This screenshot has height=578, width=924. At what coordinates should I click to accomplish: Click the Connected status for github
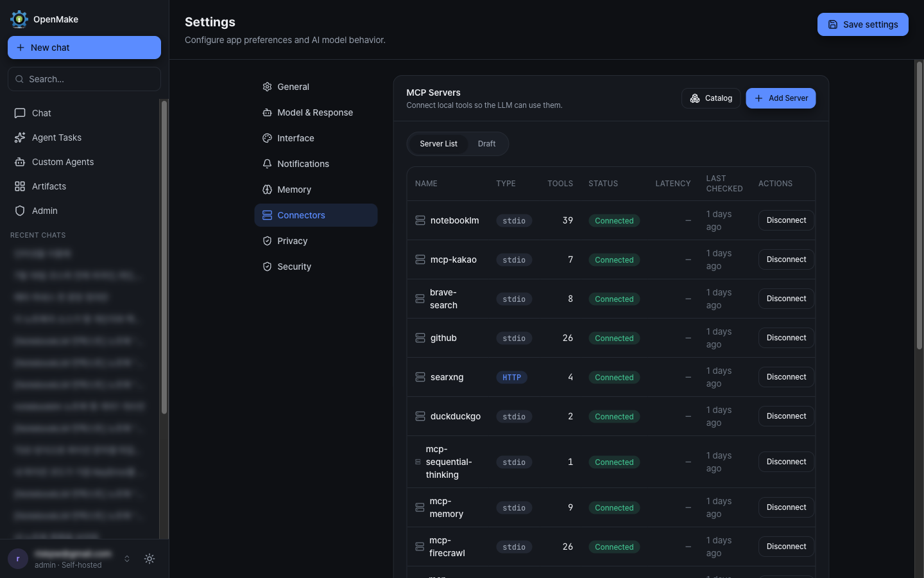click(614, 338)
